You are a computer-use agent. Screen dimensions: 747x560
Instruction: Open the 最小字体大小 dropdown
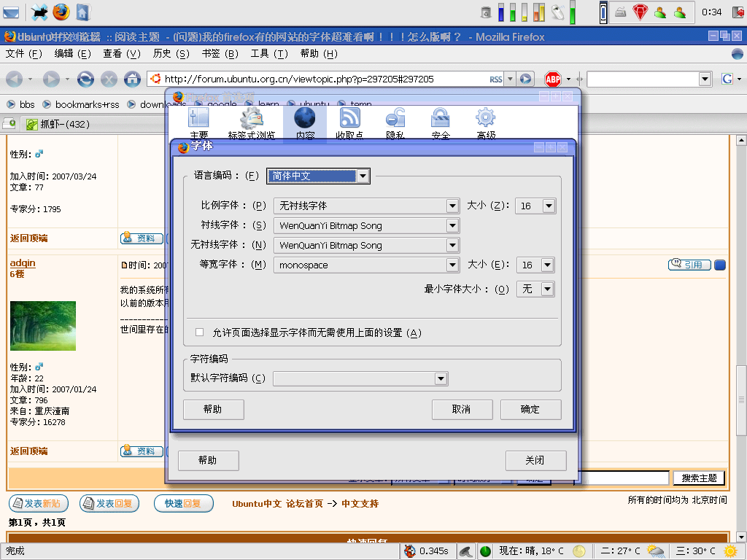tap(535, 289)
